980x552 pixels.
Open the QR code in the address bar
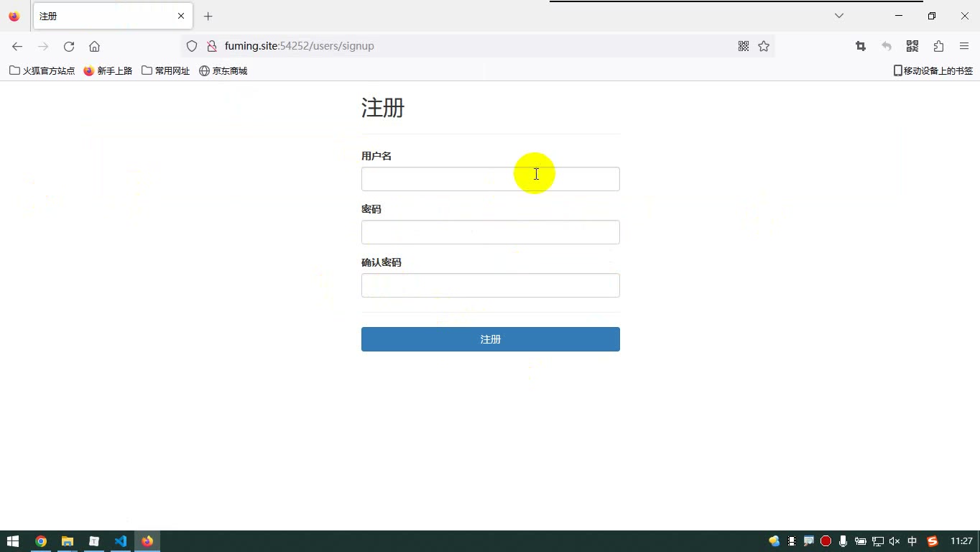[x=744, y=46]
